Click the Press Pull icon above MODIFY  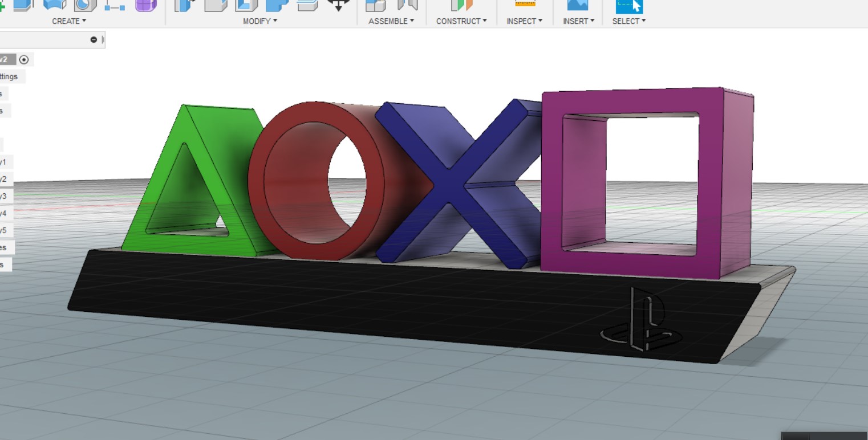click(185, 5)
